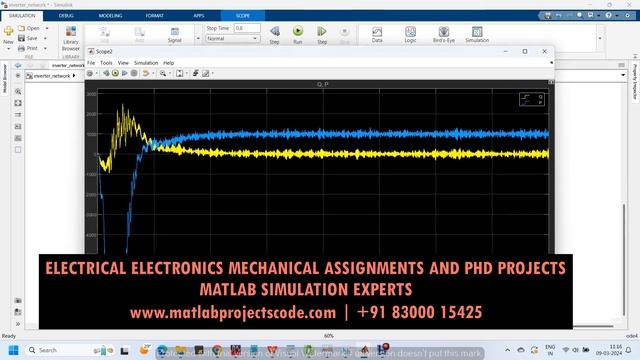
Task: Open the Logic Analyzer
Action: pos(410,35)
